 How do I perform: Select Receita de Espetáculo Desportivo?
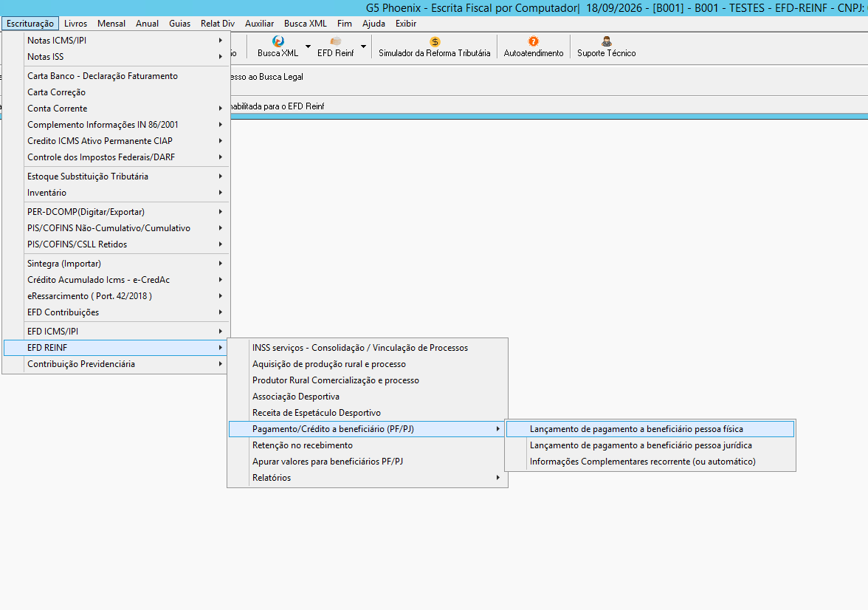[368, 413]
